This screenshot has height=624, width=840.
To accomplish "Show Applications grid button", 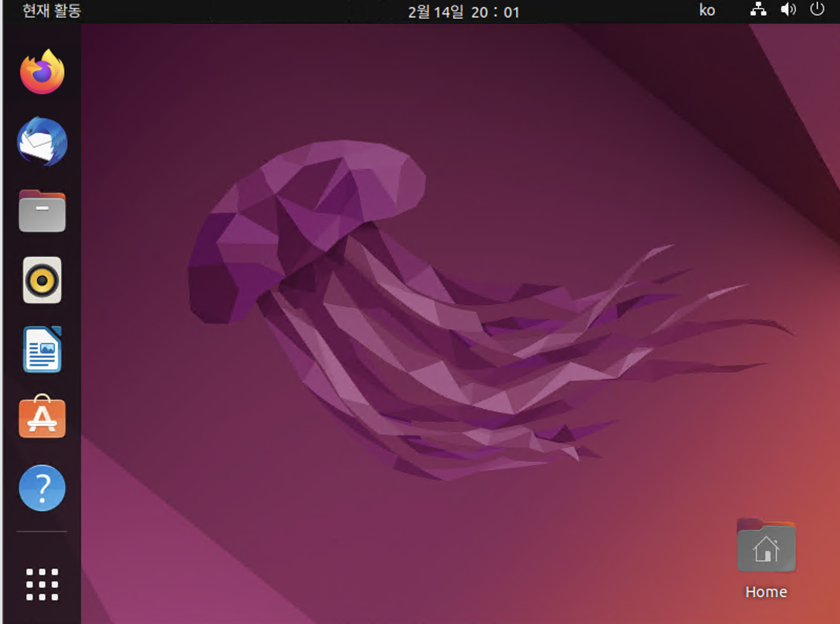I will point(42,584).
